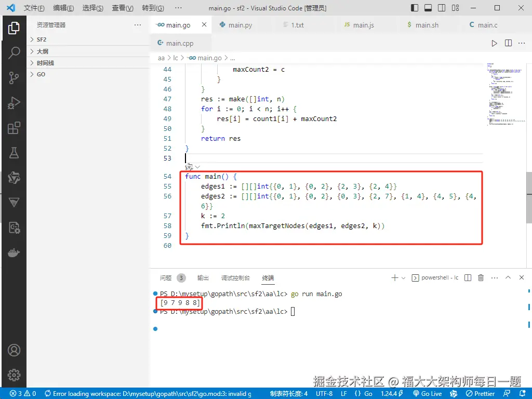
Task: Click the 'aa' breadcrumb segment
Action: (x=161, y=58)
